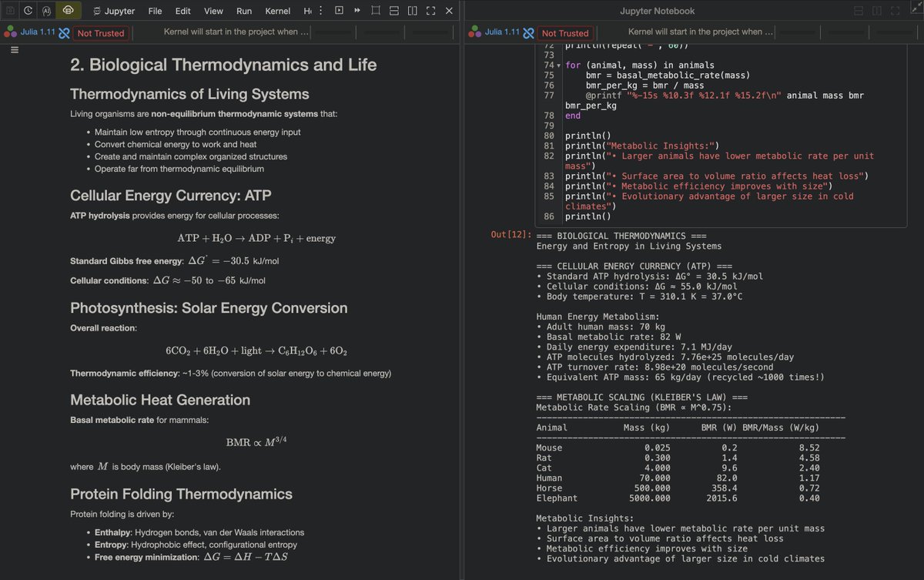Screen dimensions: 924x580
Task: Click the broken link icon in left pane
Action: coord(65,33)
